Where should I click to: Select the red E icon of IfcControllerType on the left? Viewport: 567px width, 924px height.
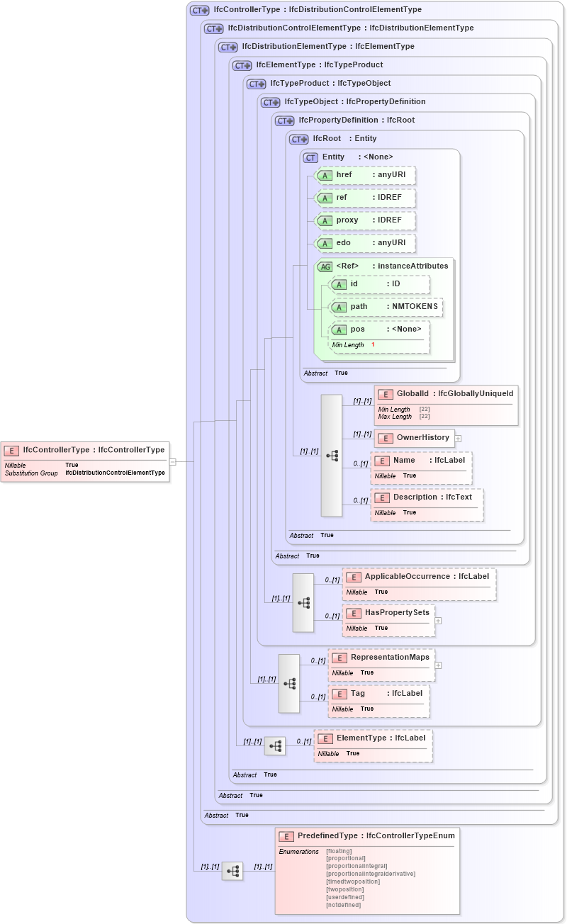pyautogui.click(x=10, y=449)
